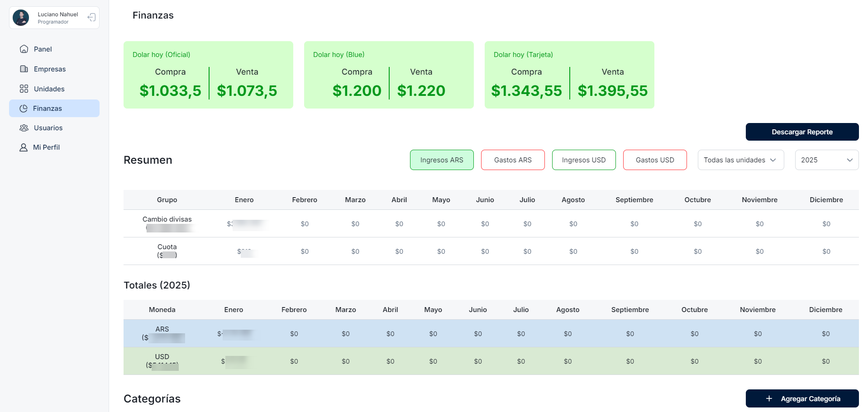
Task: Click the Unidades grid icon
Action: pos(24,89)
